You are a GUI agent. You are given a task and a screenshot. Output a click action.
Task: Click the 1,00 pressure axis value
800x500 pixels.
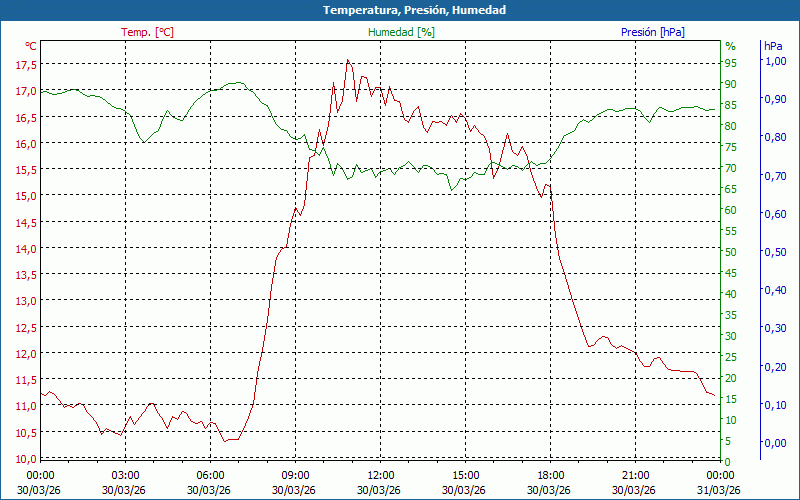(x=775, y=61)
